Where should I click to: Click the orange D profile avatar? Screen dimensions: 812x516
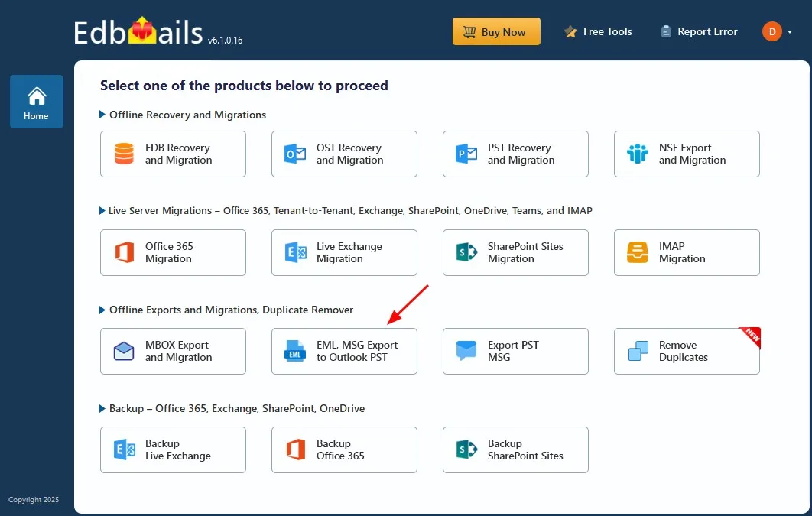(771, 31)
